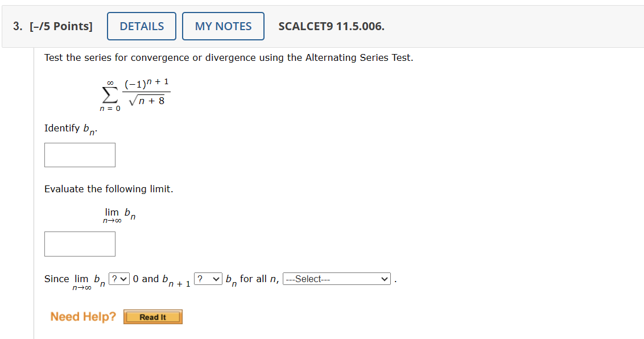Click the Need Help? label

click(83, 316)
